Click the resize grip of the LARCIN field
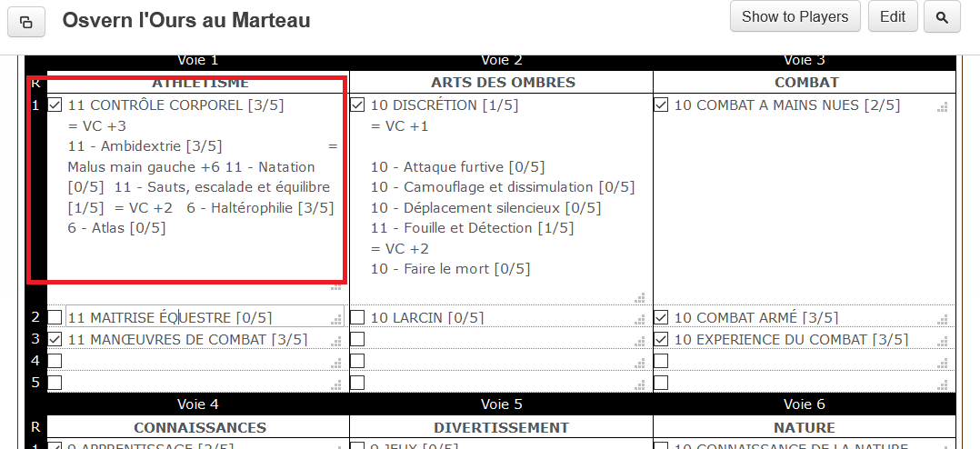The height and width of the screenshot is (449, 980). [639, 319]
